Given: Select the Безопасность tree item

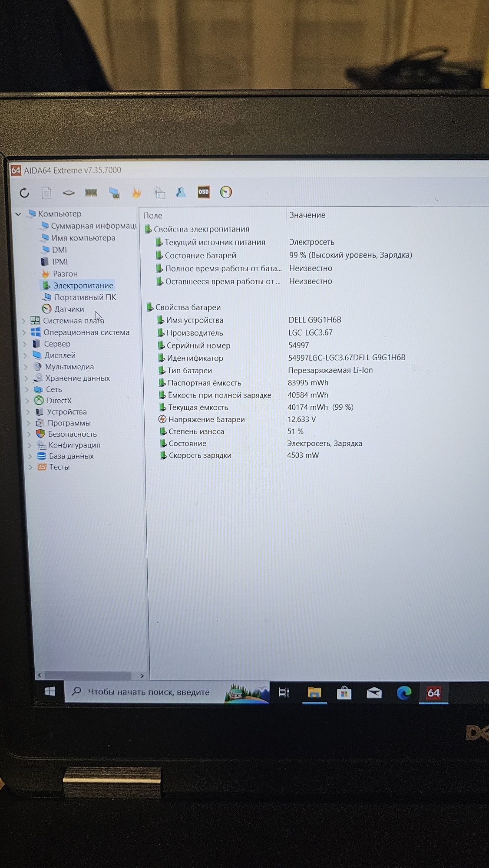Looking at the screenshot, I should pos(66,434).
